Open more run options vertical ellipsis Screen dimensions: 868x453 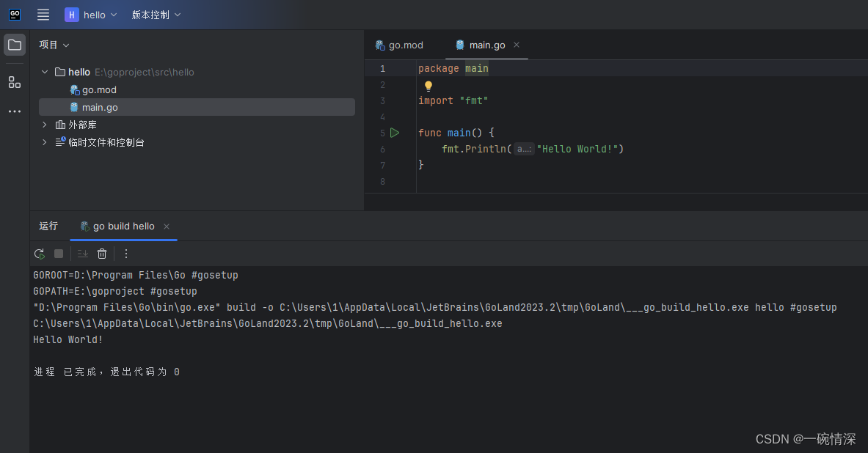[126, 254]
